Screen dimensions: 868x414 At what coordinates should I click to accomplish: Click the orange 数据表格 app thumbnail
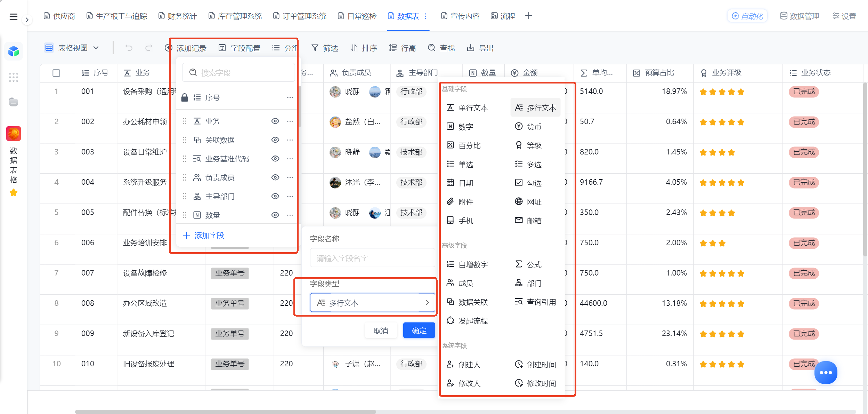point(14,134)
